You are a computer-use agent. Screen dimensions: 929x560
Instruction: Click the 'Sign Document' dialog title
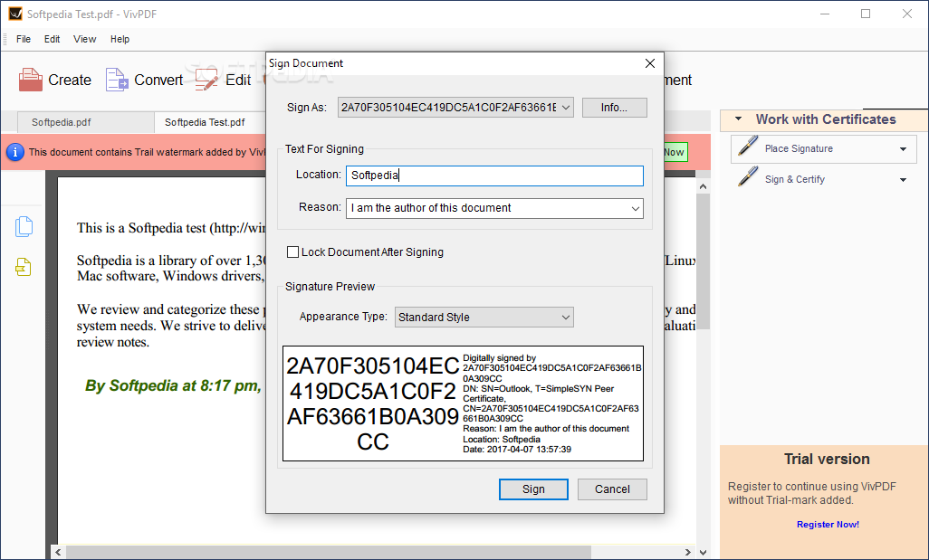click(x=306, y=63)
